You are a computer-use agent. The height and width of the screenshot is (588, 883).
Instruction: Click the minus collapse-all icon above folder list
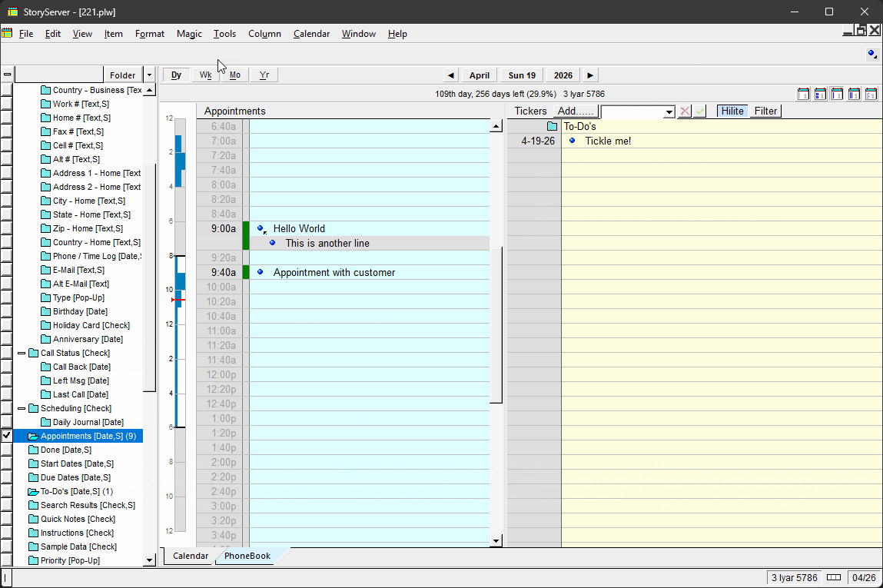point(8,75)
